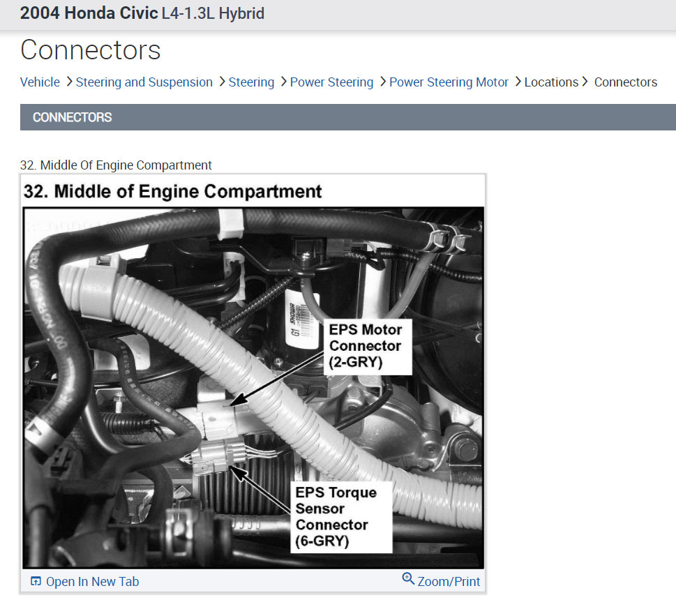Go to Steering and Suspension breadcrumb
The image size is (676, 616).
pos(144,82)
